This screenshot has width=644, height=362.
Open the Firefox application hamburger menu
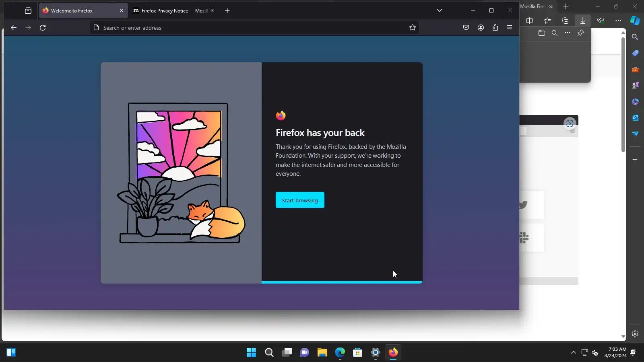coord(510,28)
